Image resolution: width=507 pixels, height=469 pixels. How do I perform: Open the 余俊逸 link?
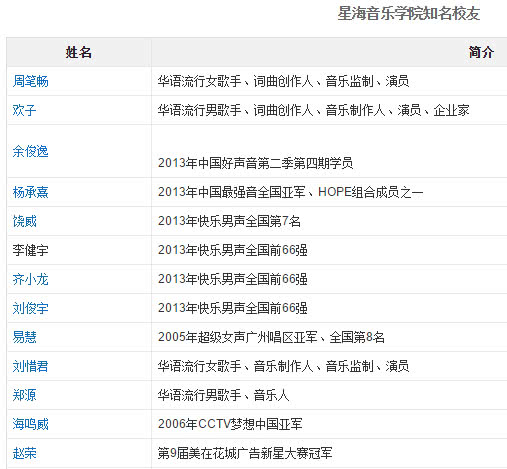pos(30,151)
